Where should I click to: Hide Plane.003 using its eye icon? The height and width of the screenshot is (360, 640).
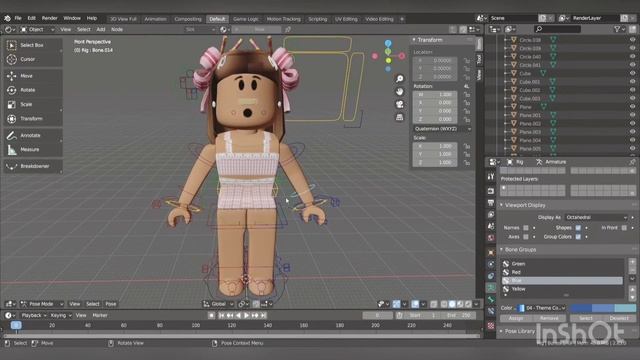click(632, 132)
